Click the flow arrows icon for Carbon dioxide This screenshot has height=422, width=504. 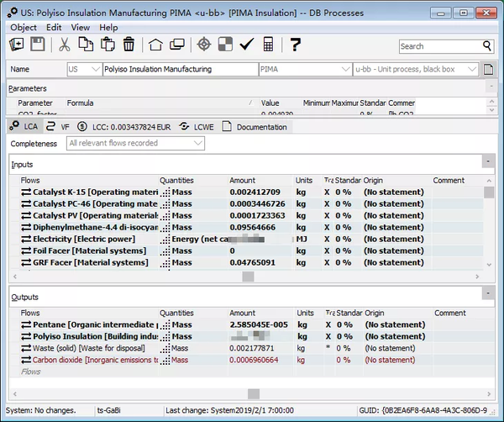point(26,360)
